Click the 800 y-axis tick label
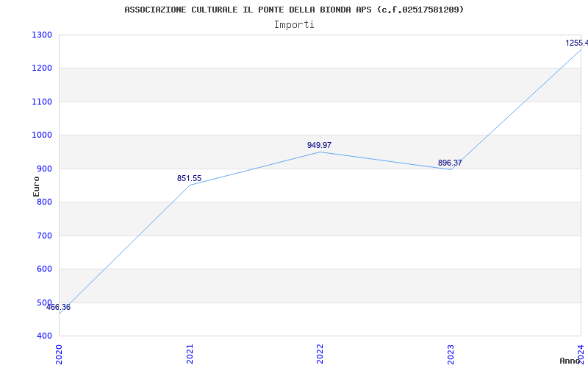The height and width of the screenshot is (368, 588). pos(44,202)
